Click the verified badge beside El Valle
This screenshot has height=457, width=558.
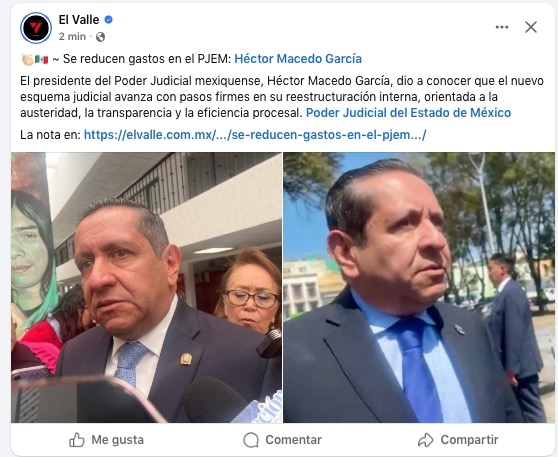click(109, 20)
